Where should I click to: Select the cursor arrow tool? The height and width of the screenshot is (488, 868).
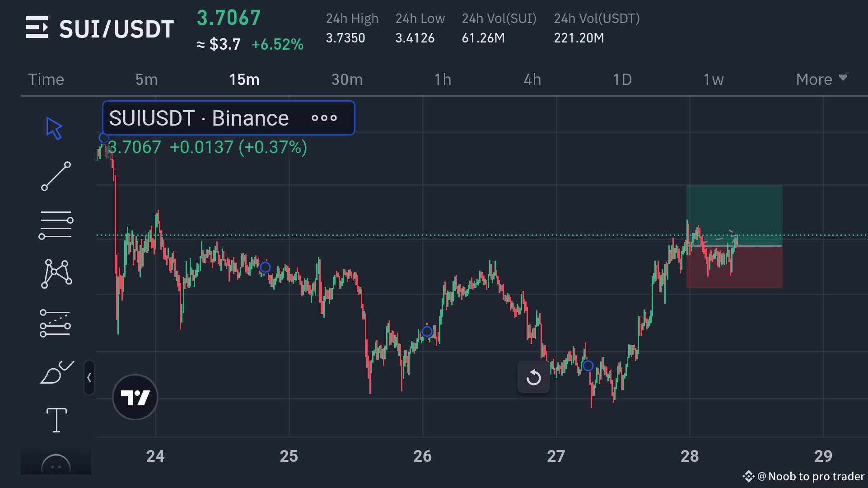(54, 128)
